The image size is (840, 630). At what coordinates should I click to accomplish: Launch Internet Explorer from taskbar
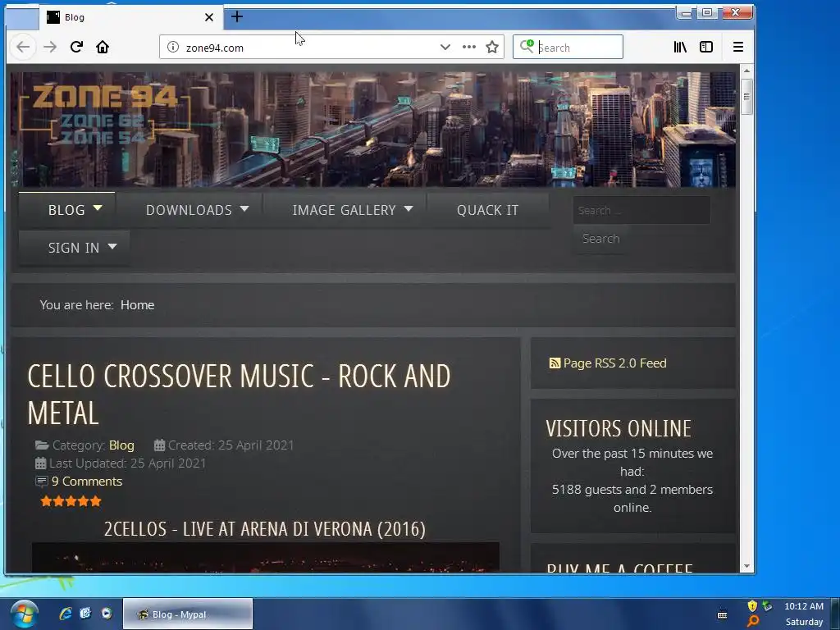pos(66,614)
